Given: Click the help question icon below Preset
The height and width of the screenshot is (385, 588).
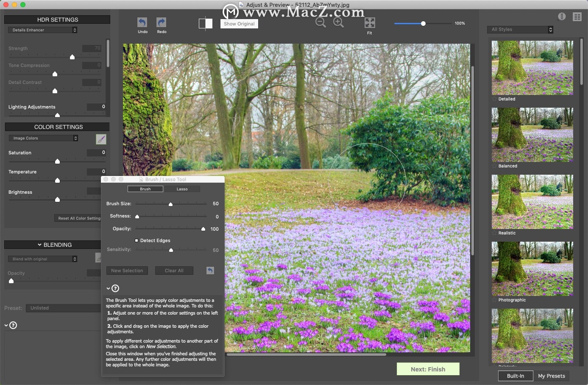Looking at the screenshot, I should point(13,325).
